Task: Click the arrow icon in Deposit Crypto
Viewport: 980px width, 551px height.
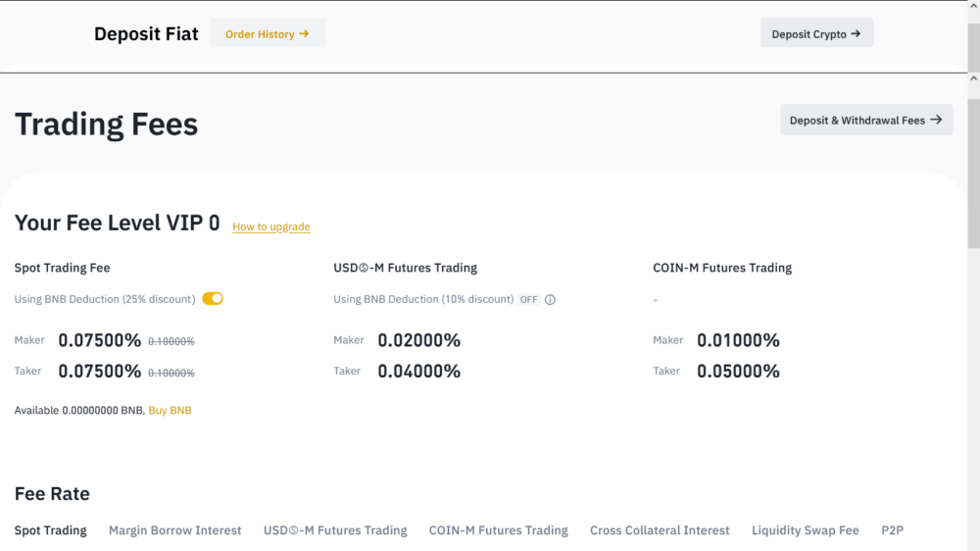Action: pyautogui.click(x=856, y=33)
